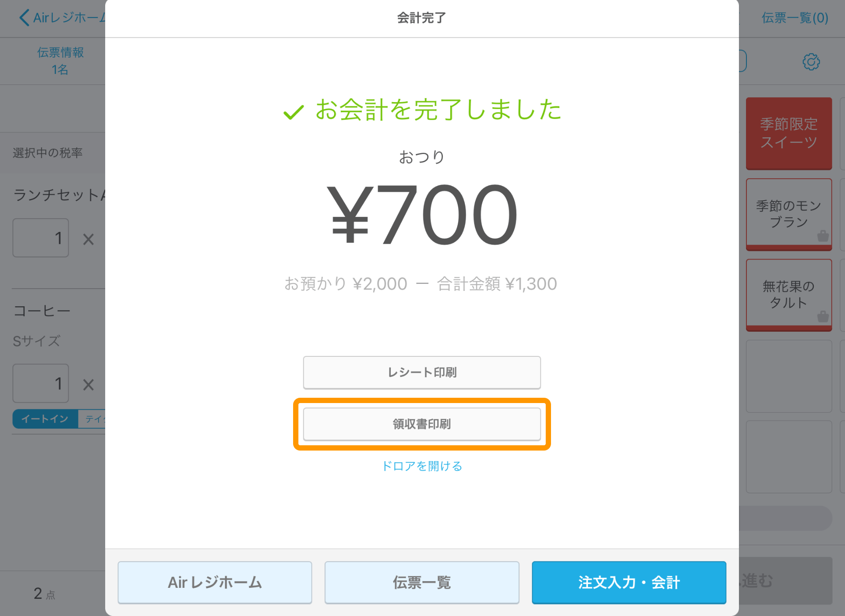This screenshot has height=616, width=845.
Task: Open the cash drawer via ドロアを開ける
Action: click(422, 466)
